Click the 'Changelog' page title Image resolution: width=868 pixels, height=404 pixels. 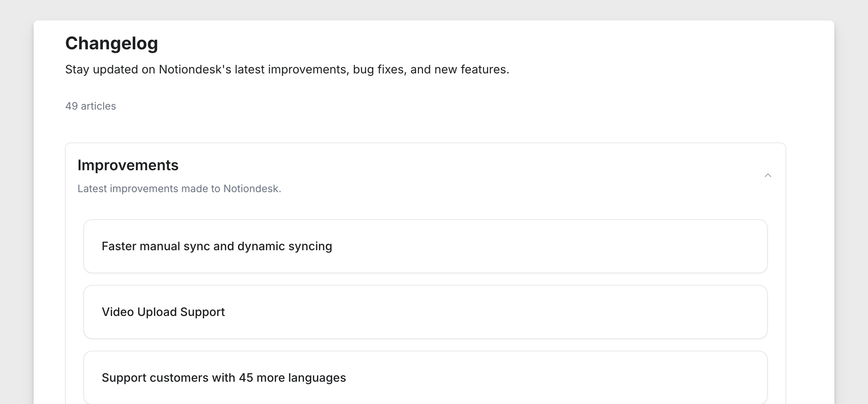pyautogui.click(x=112, y=43)
